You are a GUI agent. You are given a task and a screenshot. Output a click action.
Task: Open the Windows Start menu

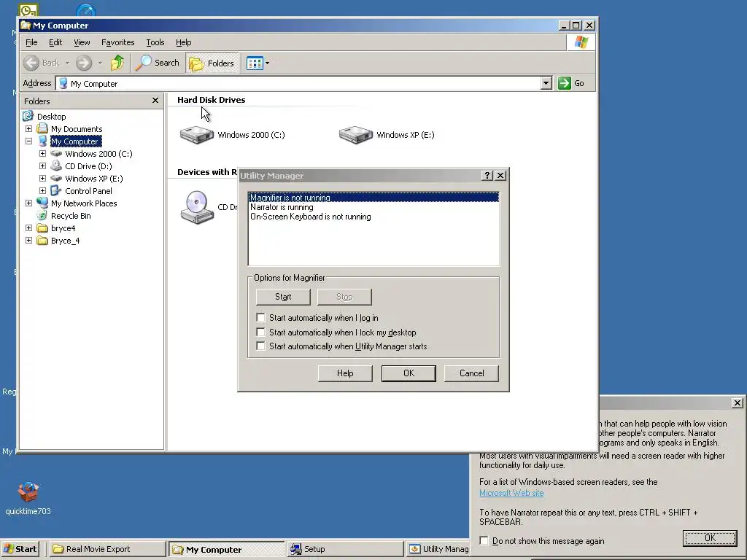[x=20, y=549]
